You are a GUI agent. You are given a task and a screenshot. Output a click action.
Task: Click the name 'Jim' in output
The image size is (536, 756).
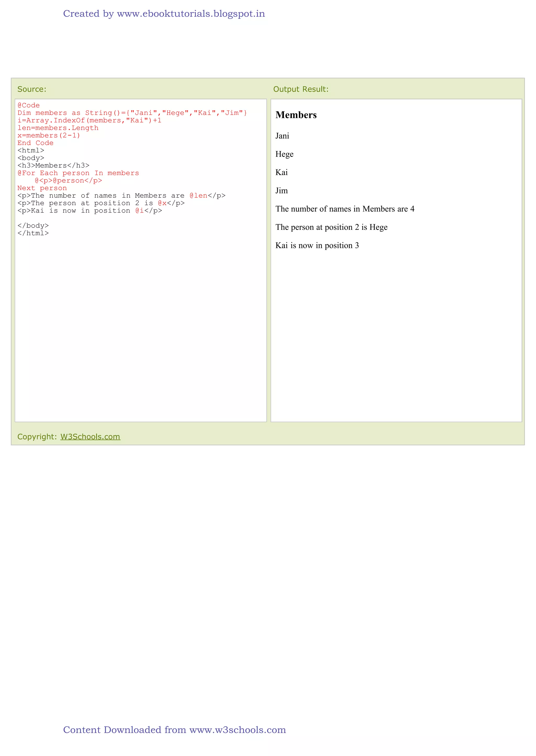(x=282, y=191)
